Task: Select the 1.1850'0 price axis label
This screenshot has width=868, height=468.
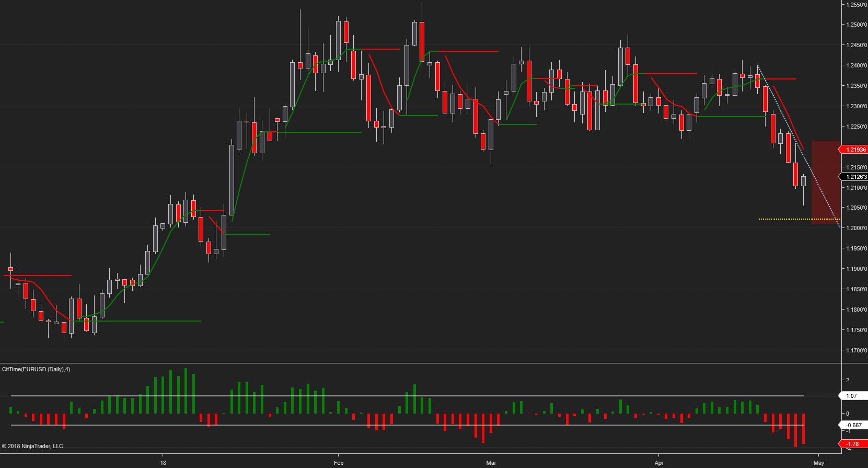Action: click(857, 289)
